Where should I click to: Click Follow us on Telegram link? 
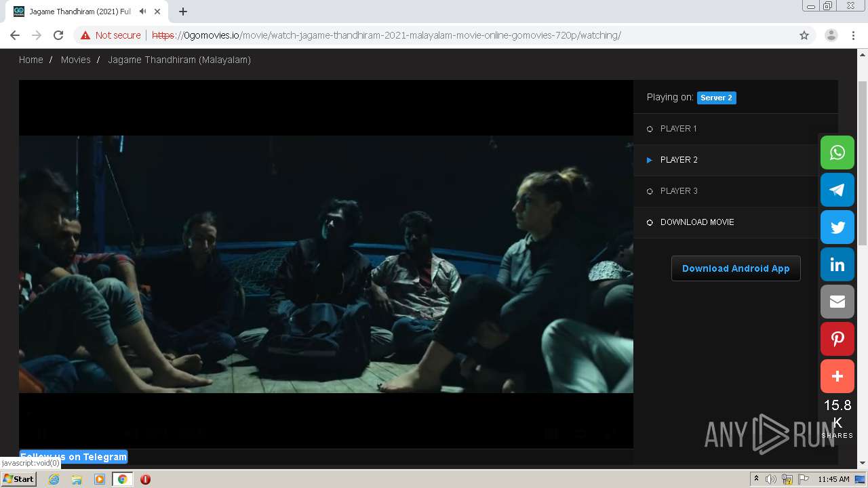74,457
